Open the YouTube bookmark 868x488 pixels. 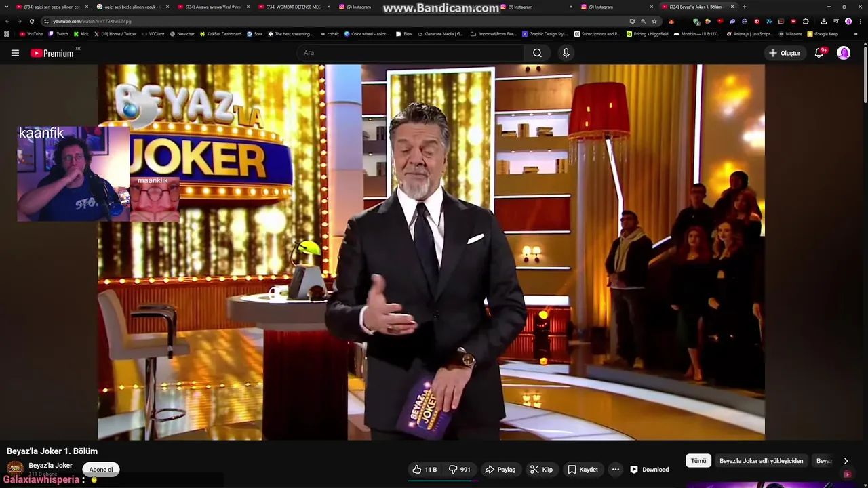(31, 34)
